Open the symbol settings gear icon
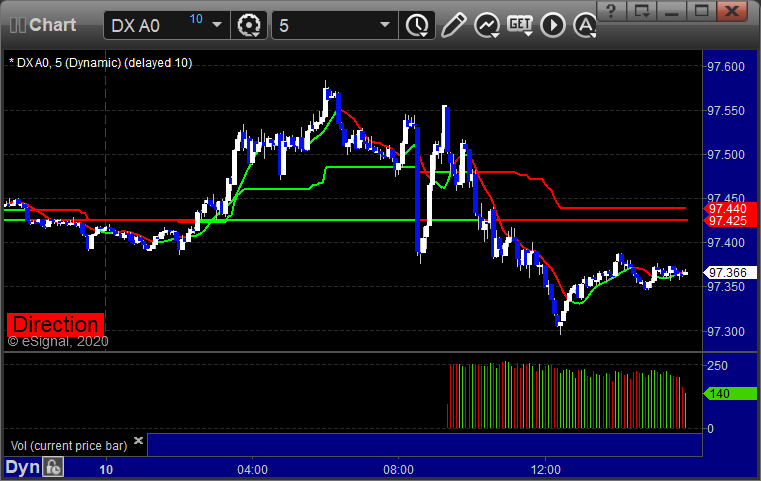 tap(248, 25)
